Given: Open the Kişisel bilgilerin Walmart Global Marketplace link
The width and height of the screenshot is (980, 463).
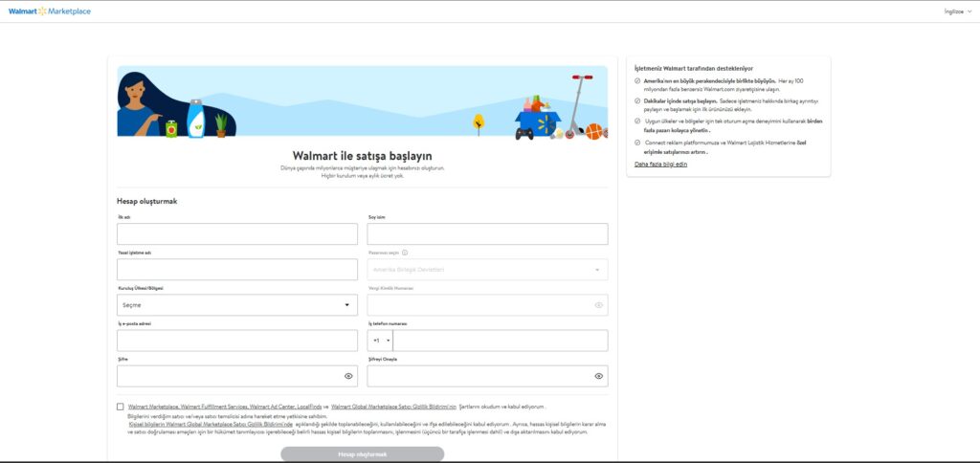Looking at the screenshot, I should coord(211,424).
